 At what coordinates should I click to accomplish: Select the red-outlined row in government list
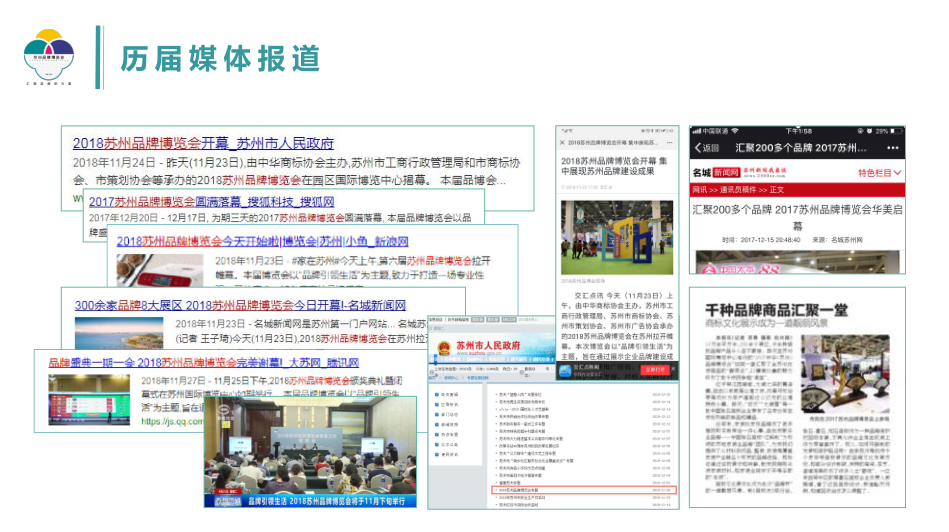pyautogui.click(x=584, y=490)
